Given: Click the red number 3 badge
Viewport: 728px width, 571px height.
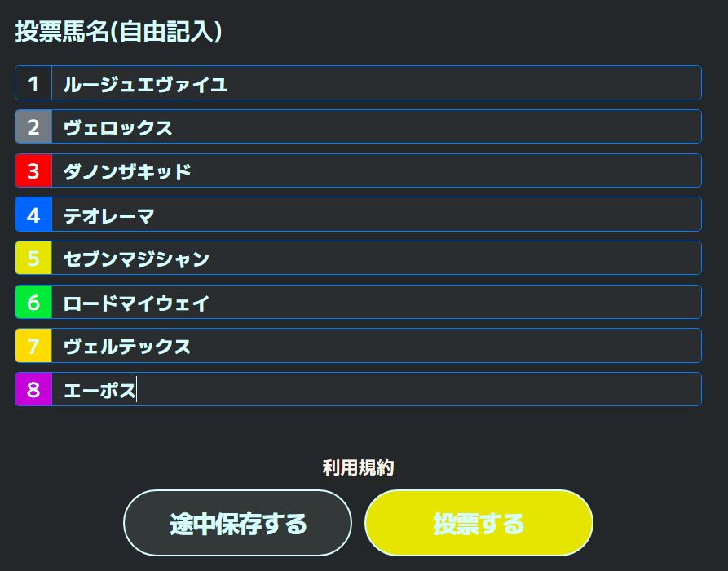Looking at the screenshot, I should pyautogui.click(x=33, y=171).
